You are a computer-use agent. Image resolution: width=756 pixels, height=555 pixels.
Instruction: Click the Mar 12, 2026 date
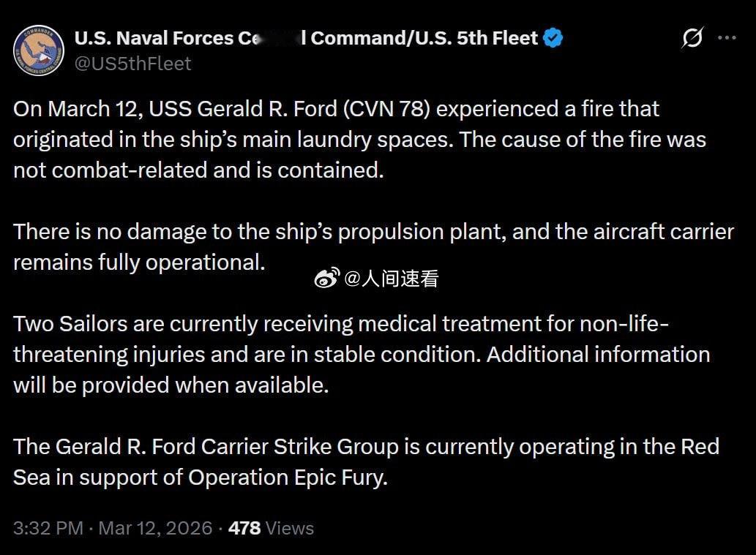click(155, 528)
